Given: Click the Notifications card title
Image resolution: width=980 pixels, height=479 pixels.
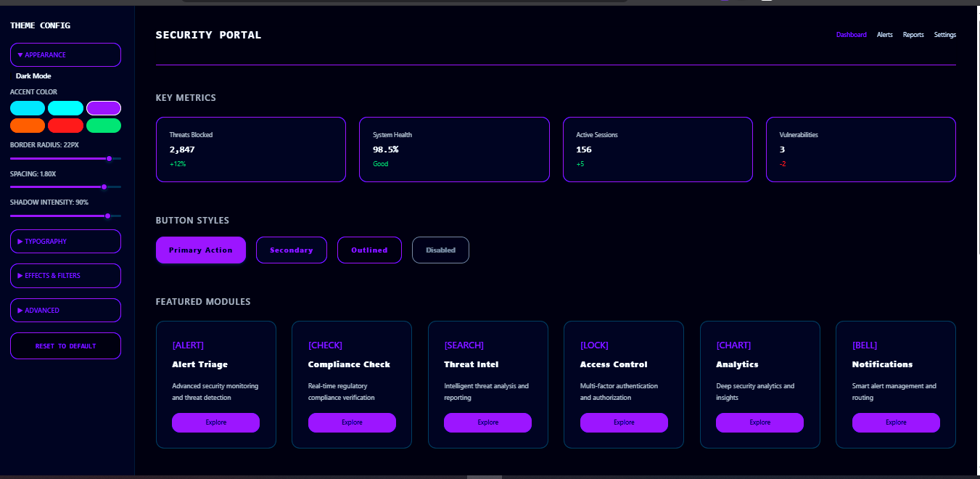Looking at the screenshot, I should (882, 364).
